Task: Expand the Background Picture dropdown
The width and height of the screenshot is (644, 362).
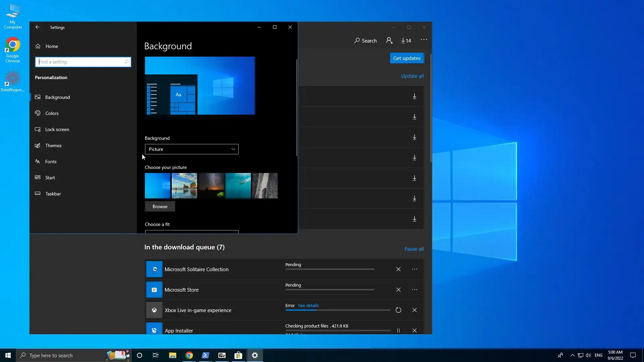Action: pyautogui.click(x=192, y=149)
